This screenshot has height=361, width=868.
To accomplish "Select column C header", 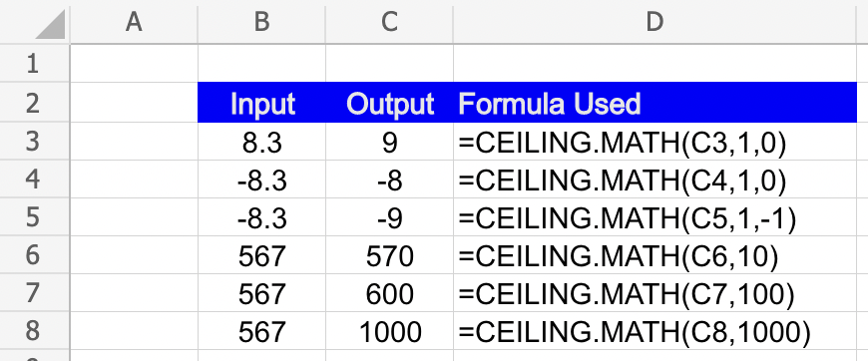I will (389, 22).
